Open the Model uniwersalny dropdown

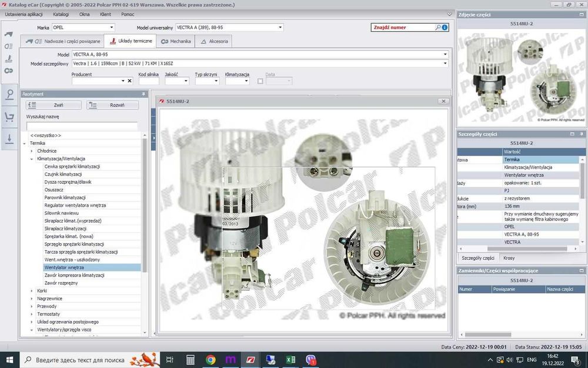coord(280,28)
